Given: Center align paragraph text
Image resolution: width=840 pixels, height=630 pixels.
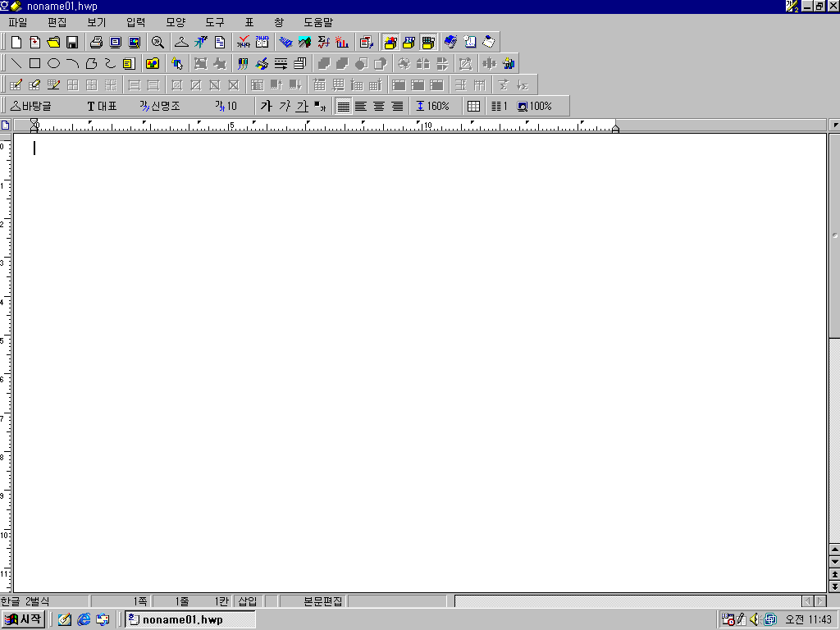Looking at the screenshot, I should [x=379, y=106].
